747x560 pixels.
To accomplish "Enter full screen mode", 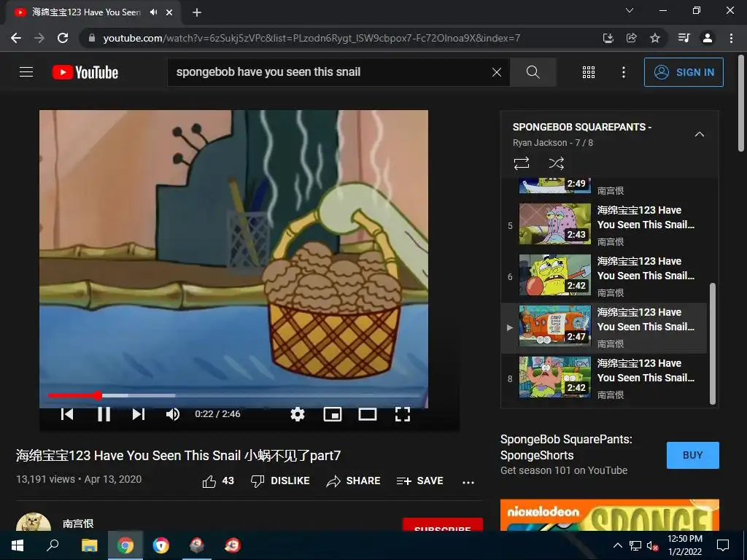I will (403, 414).
